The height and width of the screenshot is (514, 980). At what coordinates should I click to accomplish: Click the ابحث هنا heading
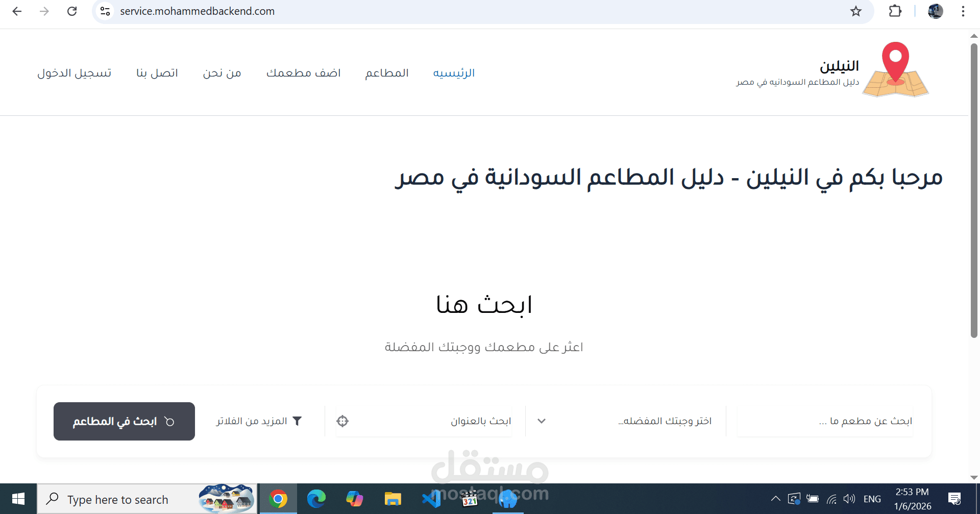[484, 305]
